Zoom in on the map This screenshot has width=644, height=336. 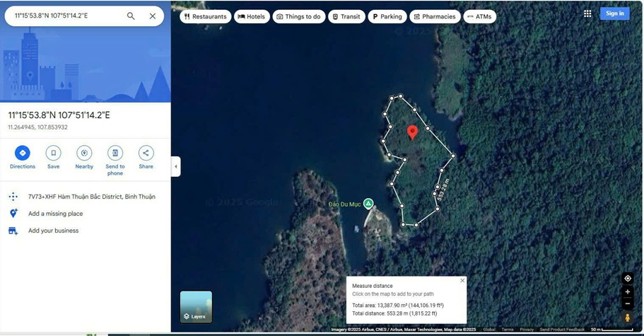[628, 291]
